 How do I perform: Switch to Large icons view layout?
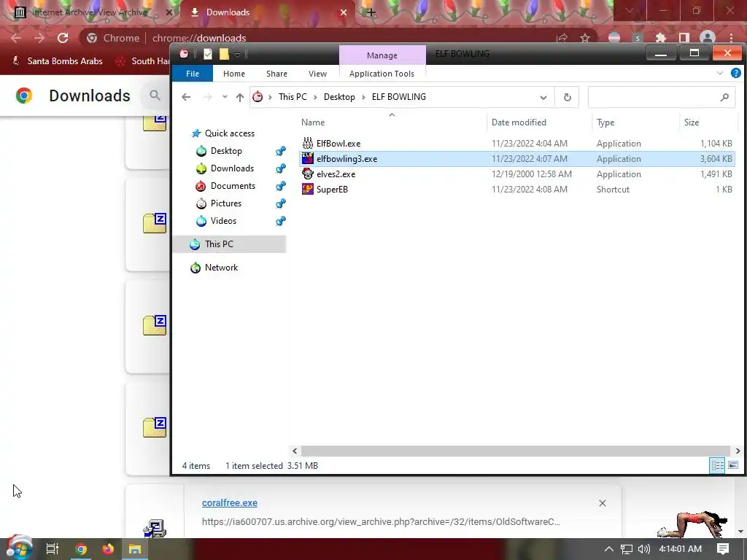click(733, 465)
